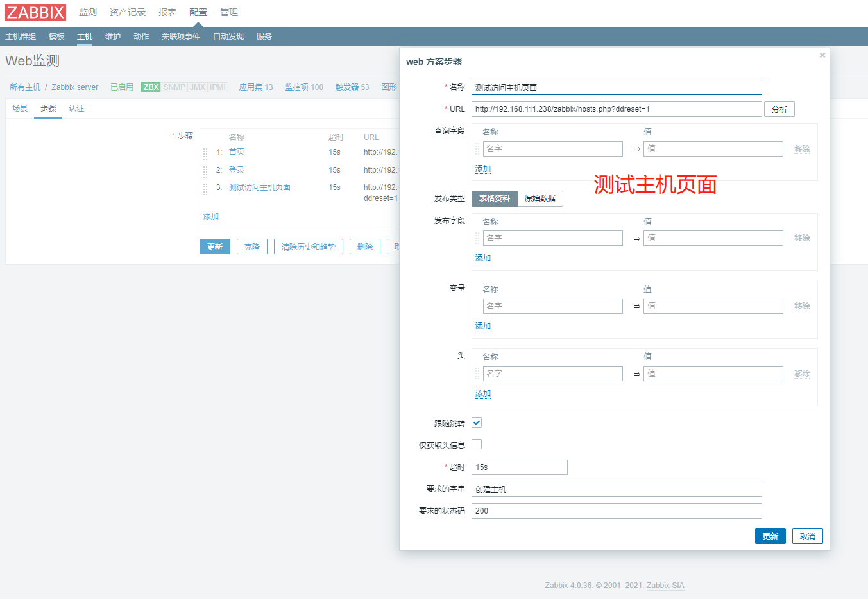Switch to the 认证 tab

(76, 109)
